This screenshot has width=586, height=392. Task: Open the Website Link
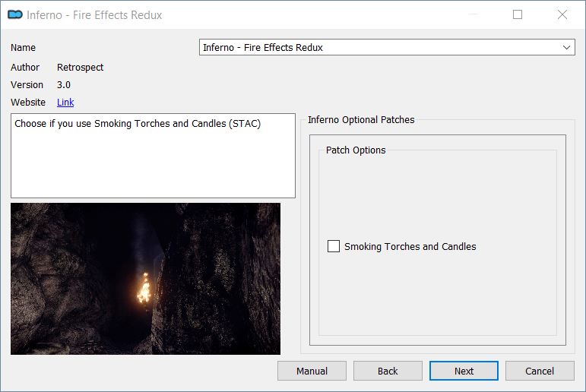coord(65,103)
